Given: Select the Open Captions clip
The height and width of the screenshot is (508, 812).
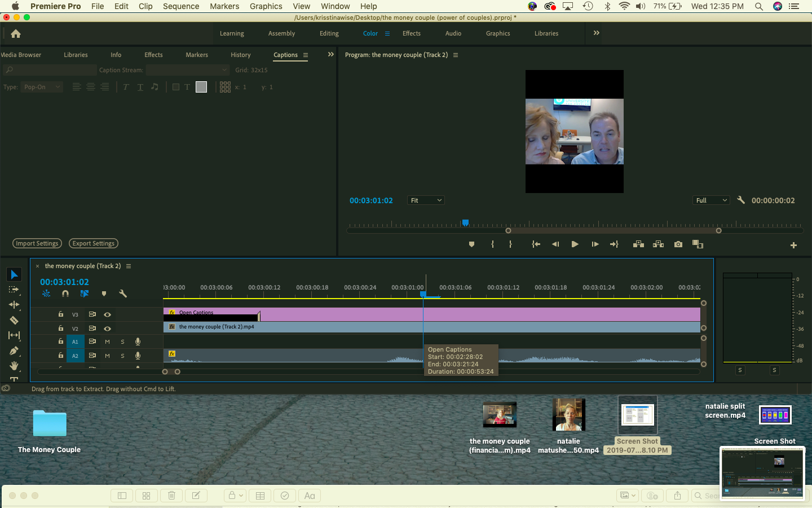Looking at the screenshot, I should pos(431,314).
